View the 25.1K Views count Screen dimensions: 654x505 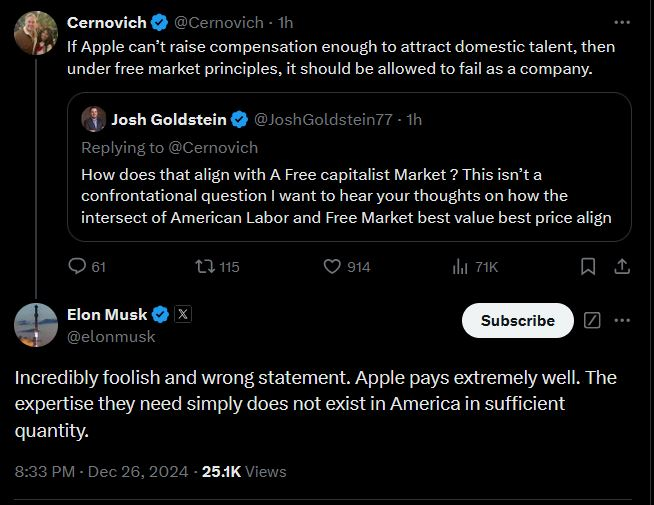(244, 471)
